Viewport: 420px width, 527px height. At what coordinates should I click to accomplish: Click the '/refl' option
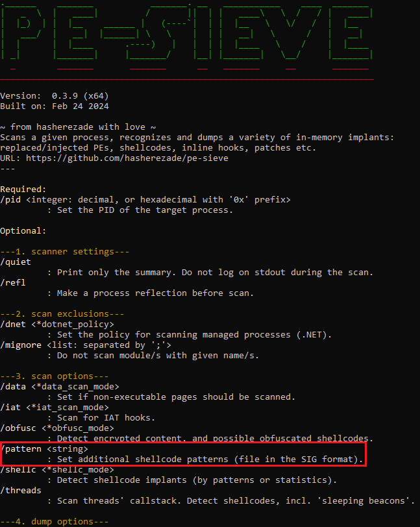point(13,283)
